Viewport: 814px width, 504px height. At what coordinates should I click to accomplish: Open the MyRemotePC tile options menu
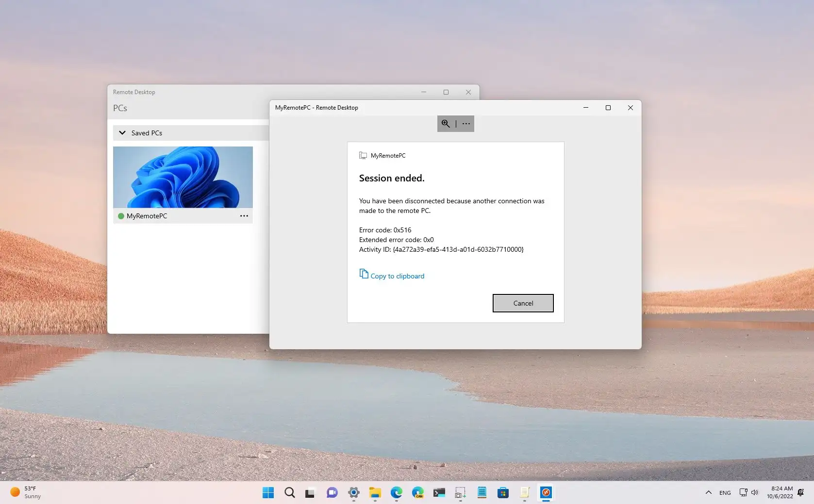tap(244, 216)
